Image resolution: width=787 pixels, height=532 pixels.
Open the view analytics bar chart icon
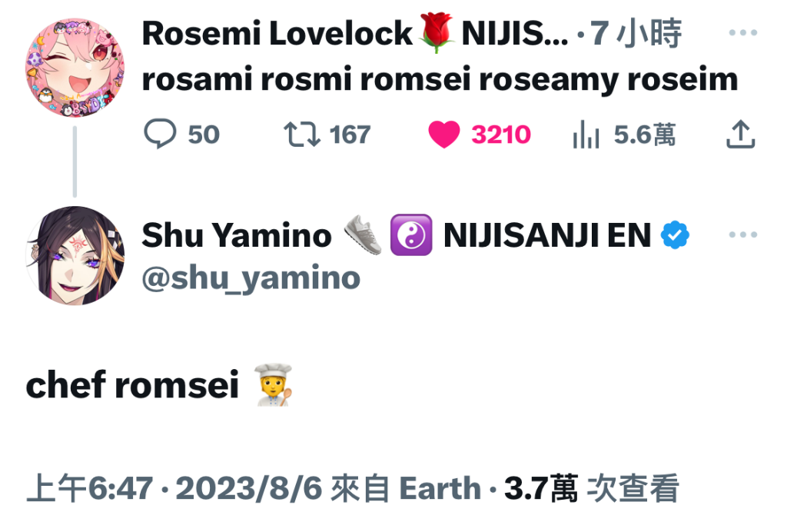(586, 135)
